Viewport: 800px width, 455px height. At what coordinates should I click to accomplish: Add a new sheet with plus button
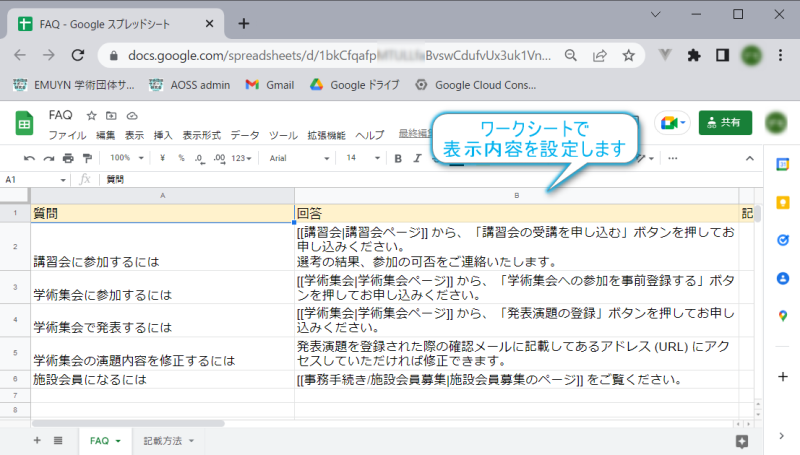pyautogui.click(x=37, y=440)
